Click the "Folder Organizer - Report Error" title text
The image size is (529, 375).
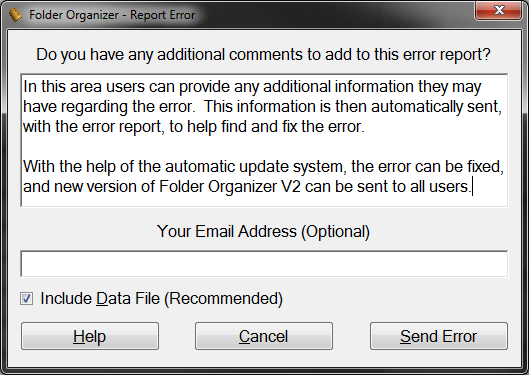tap(112, 15)
